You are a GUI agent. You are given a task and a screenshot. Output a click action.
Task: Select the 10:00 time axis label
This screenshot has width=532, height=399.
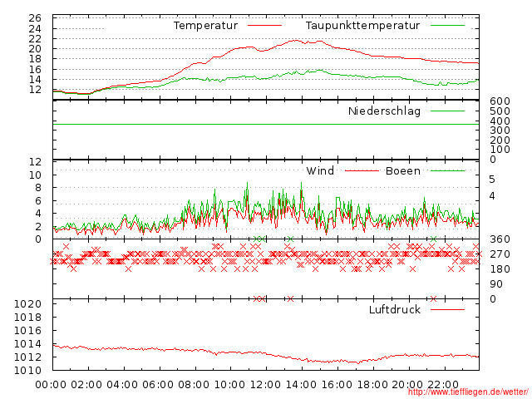coord(229,385)
